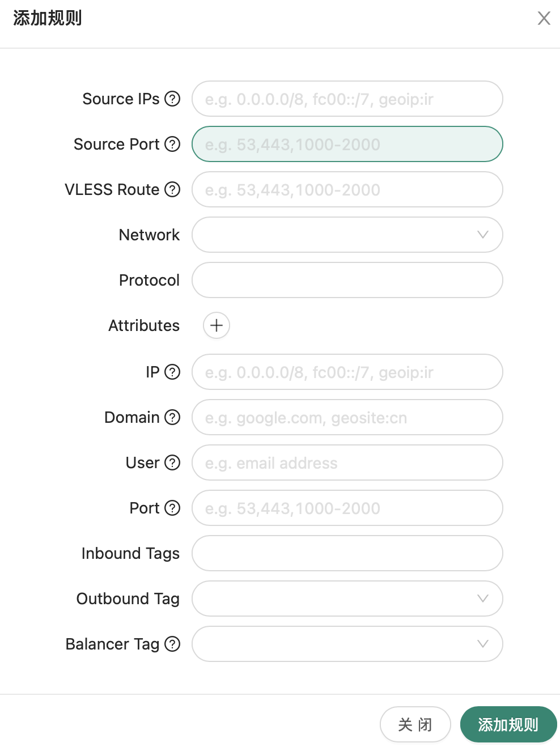Image resolution: width=560 pixels, height=747 pixels.
Task: Open the User help tooltip
Action: tap(173, 463)
